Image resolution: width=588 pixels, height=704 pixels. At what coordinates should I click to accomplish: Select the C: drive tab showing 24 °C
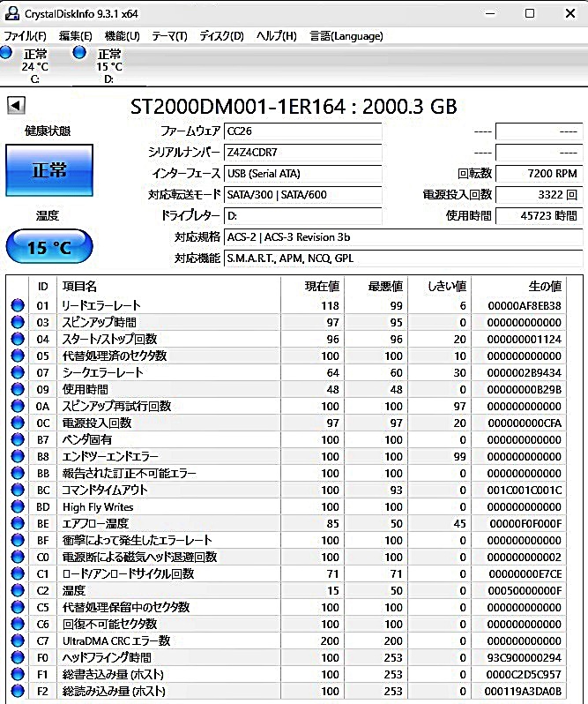coord(35,66)
